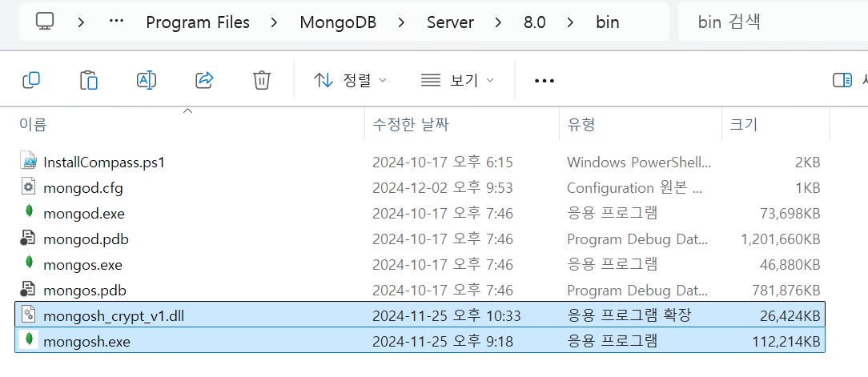Select the mongod.exe file name

pyautogui.click(x=84, y=214)
